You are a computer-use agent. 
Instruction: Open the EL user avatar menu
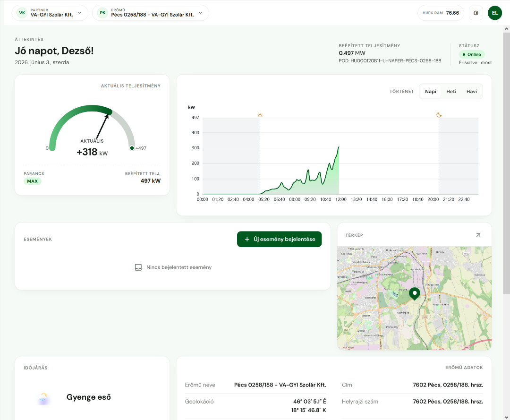[495, 13]
